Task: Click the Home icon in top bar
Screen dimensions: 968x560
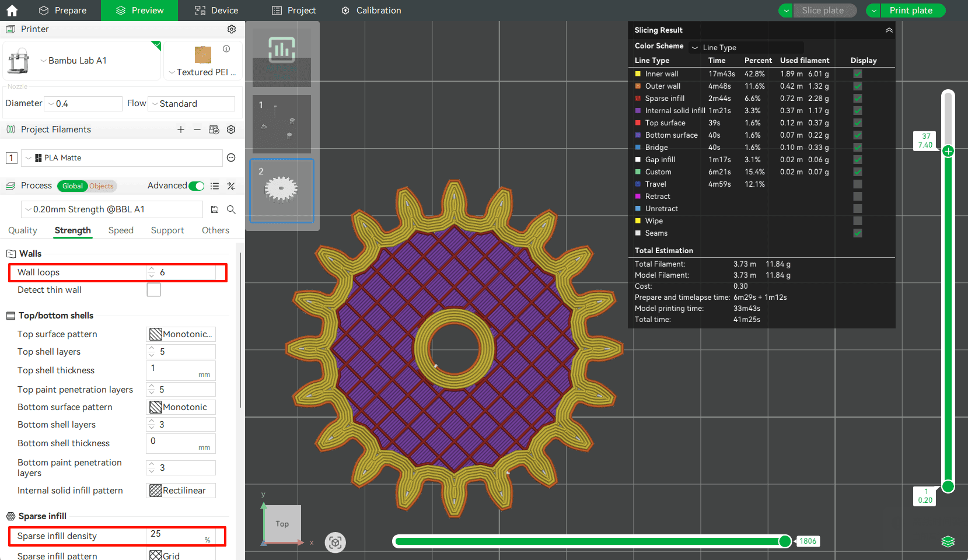Action: (12, 10)
